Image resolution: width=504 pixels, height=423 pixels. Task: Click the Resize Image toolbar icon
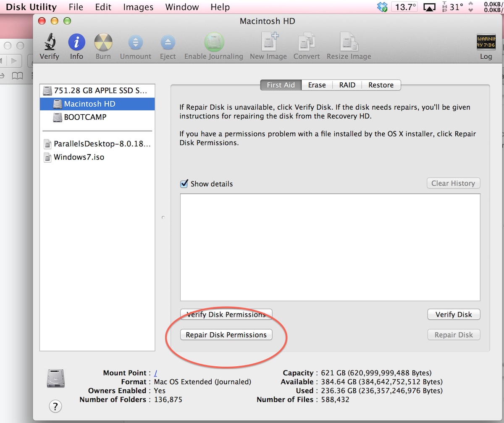(x=349, y=42)
